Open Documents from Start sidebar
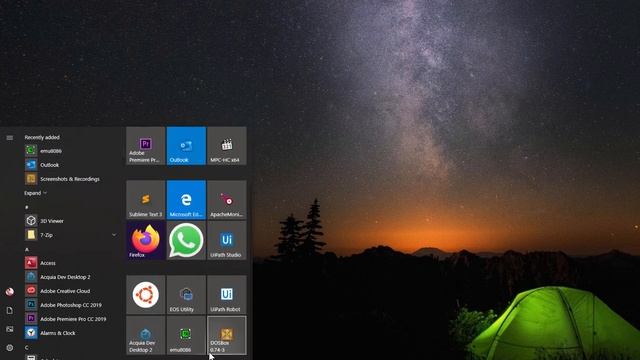 click(10, 311)
